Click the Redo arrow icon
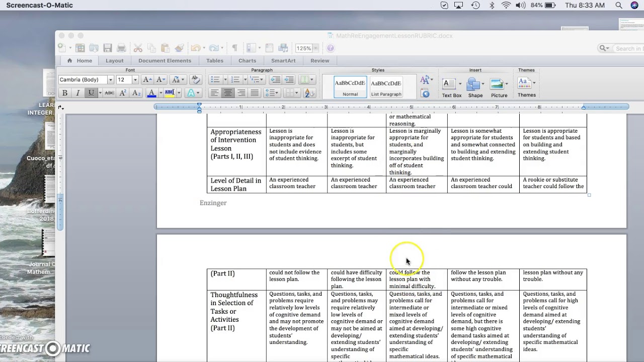 (214, 48)
